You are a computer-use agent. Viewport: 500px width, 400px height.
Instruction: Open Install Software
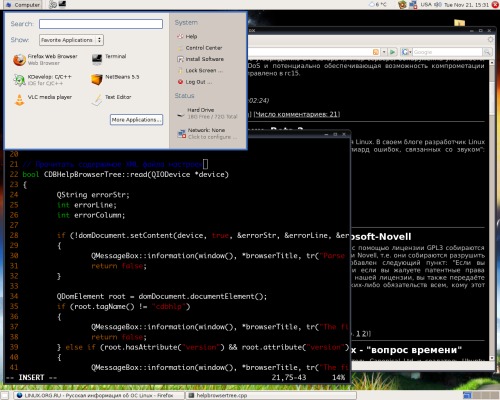(x=200, y=59)
